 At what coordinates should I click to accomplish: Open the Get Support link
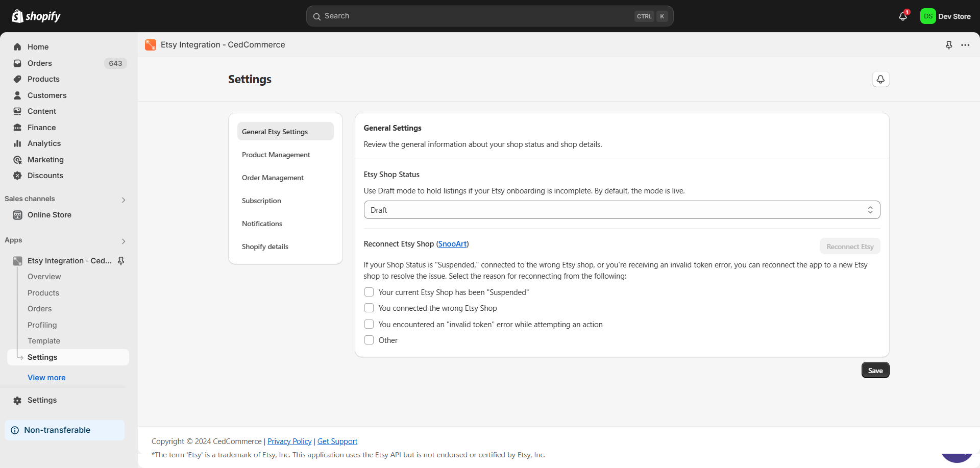tap(337, 441)
